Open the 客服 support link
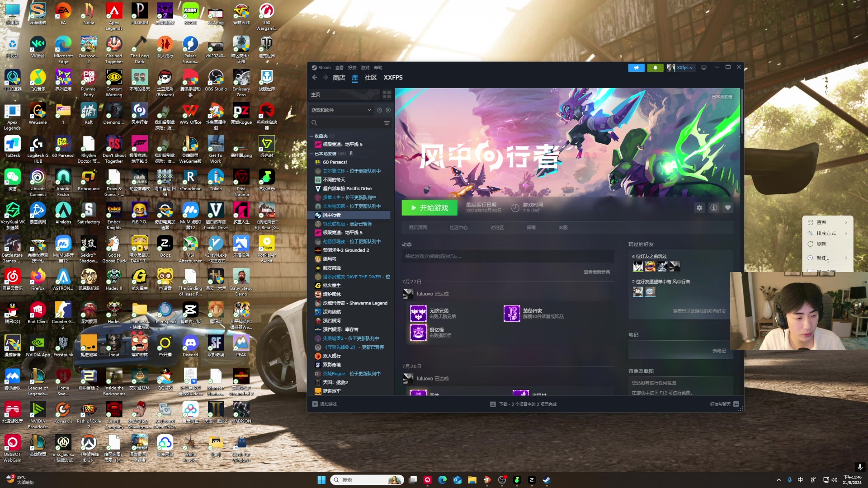 coord(563,228)
